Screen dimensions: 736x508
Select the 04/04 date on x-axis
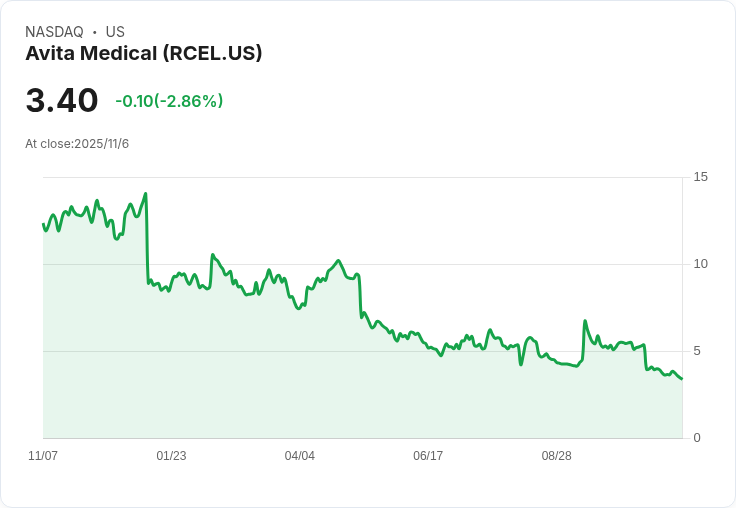pos(300,456)
